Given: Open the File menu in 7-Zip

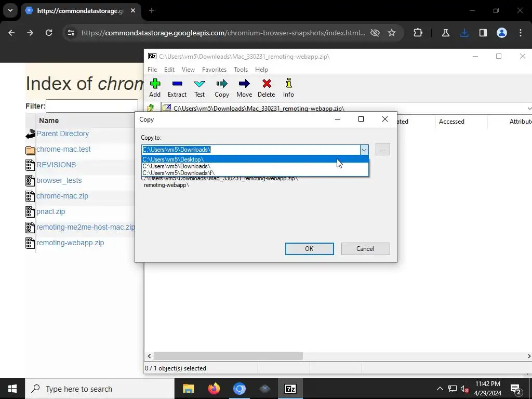Looking at the screenshot, I should pyautogui.click(x=152, y=70).
